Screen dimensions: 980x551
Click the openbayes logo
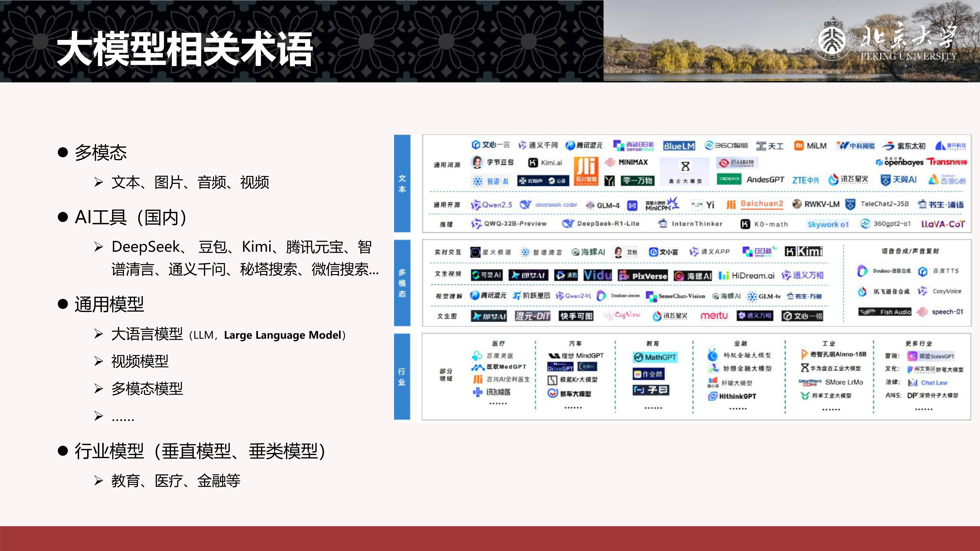coord(900,162)
